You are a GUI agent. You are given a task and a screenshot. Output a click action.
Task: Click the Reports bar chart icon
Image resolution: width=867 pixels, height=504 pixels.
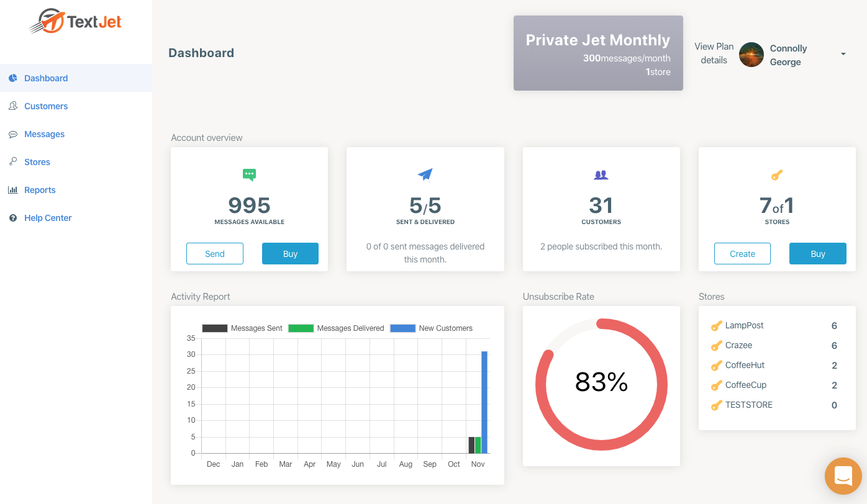(x=12, y=190)
